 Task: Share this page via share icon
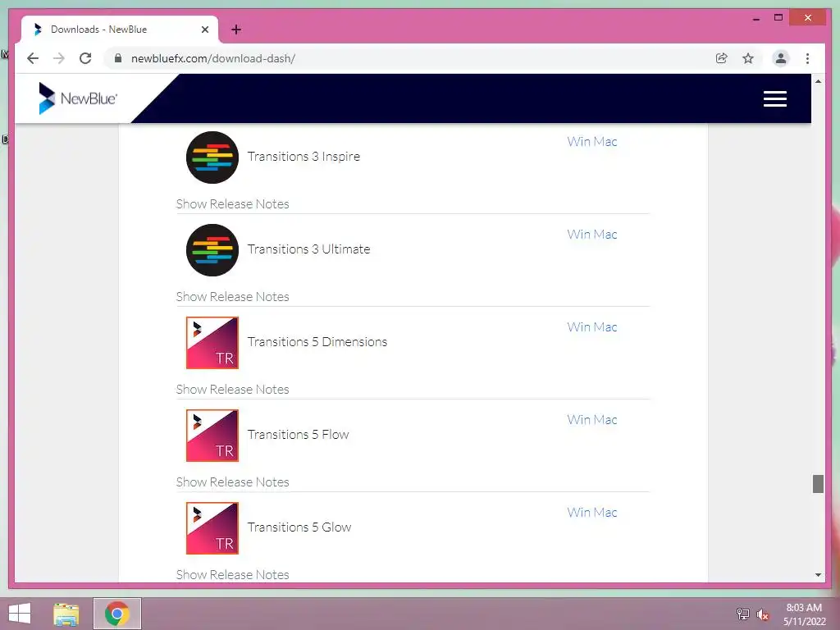pos(722,58)
